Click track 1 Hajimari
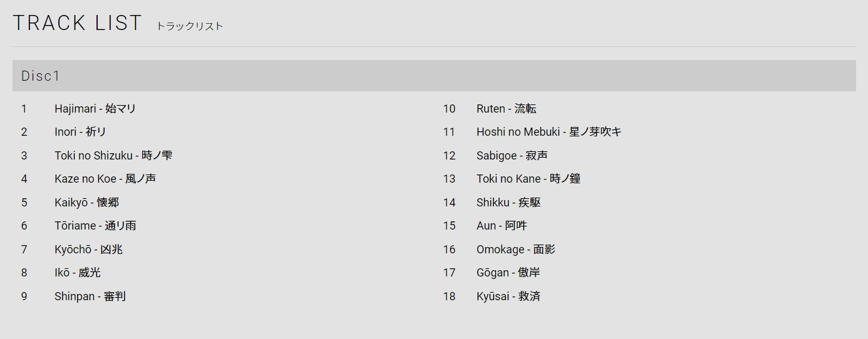Image resolution: width=868 pixels, height=339 pixels. [95, 109]
